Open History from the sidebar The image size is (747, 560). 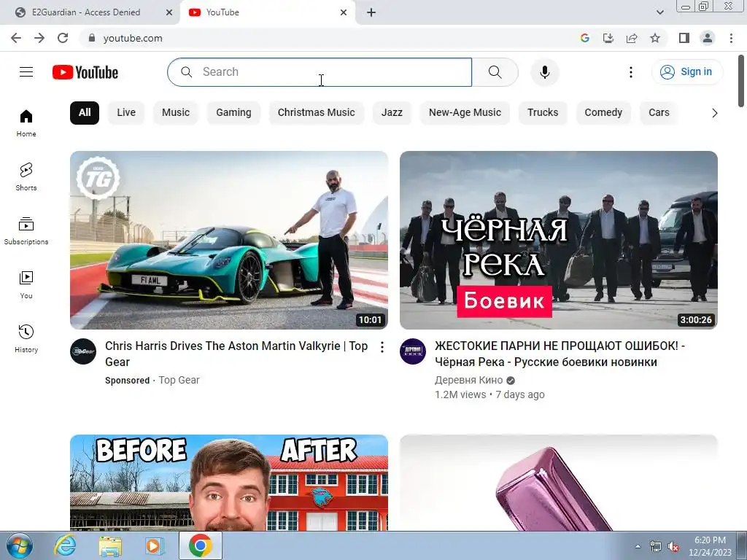[26, 338]
